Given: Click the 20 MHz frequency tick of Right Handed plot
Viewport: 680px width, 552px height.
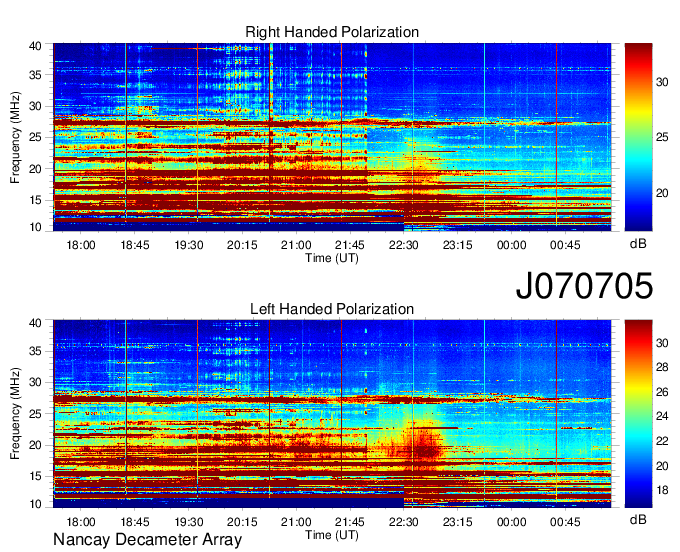Looking at the screenshot, I should coord(35,169).
